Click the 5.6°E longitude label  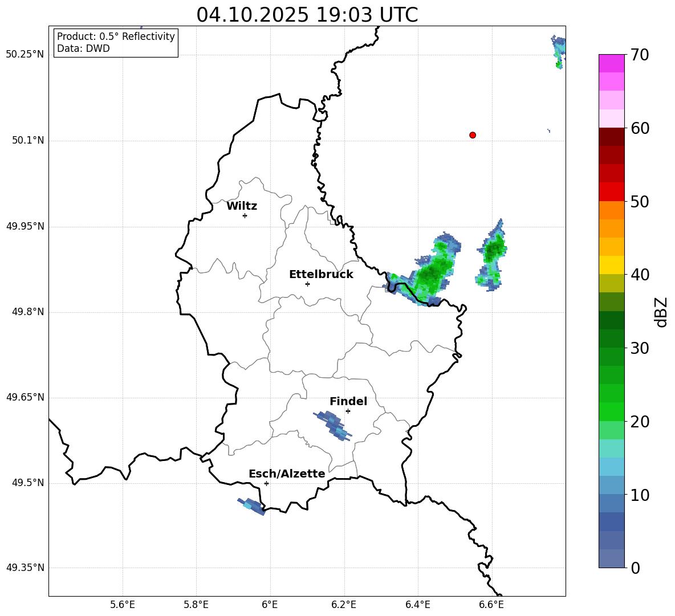[x=123, y=605]
